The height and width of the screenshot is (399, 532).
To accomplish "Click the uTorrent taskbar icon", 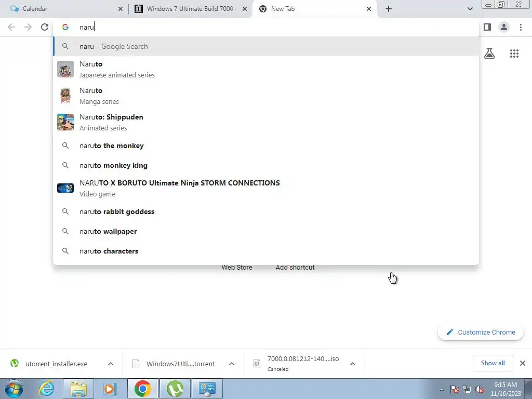I will (x=175, y=389).
